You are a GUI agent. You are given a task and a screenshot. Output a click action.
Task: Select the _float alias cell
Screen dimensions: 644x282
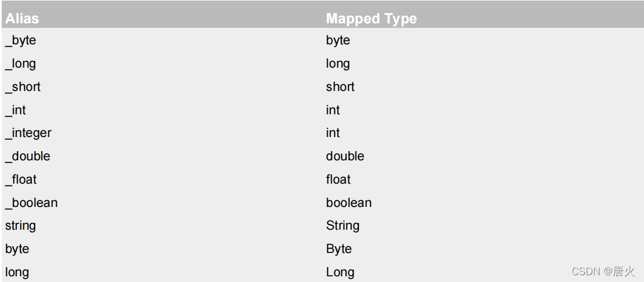pyautogui.click(x=21, y=180)
